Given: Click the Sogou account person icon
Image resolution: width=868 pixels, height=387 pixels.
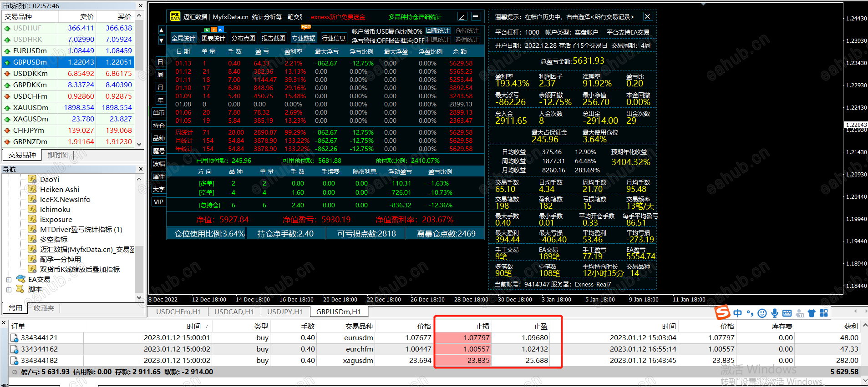Looking at the screenshot, I should [x=799, y=313].
